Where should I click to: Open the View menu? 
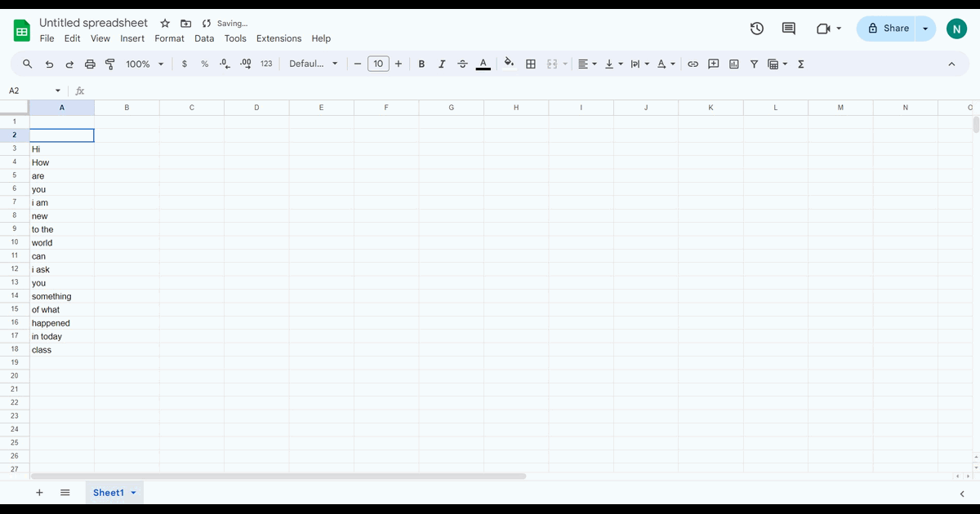(100, 38)
